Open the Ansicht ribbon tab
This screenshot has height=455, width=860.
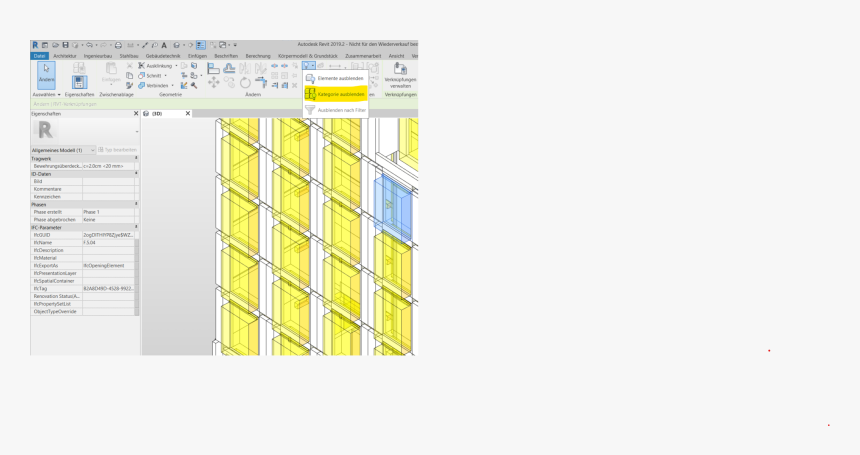tap(397, 56)
